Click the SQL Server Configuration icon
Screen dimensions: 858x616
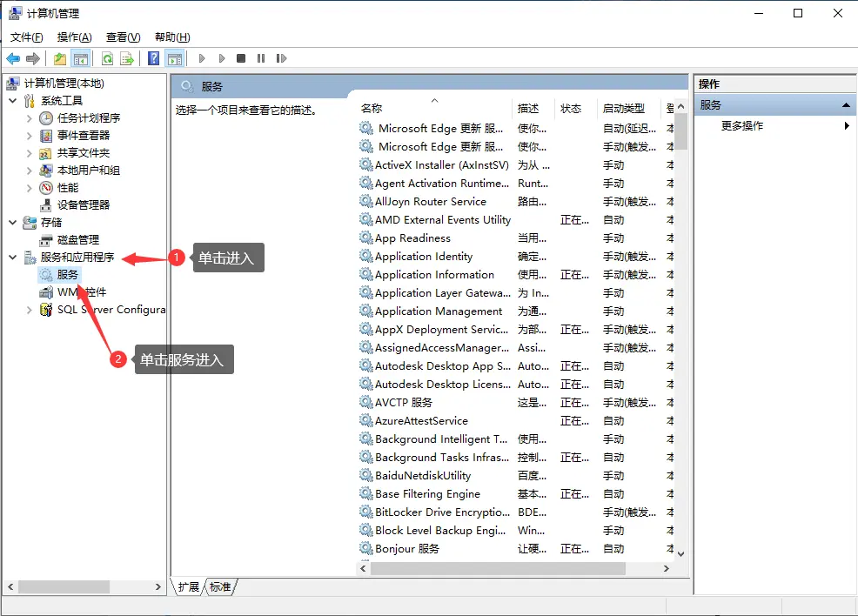(46, 310)
